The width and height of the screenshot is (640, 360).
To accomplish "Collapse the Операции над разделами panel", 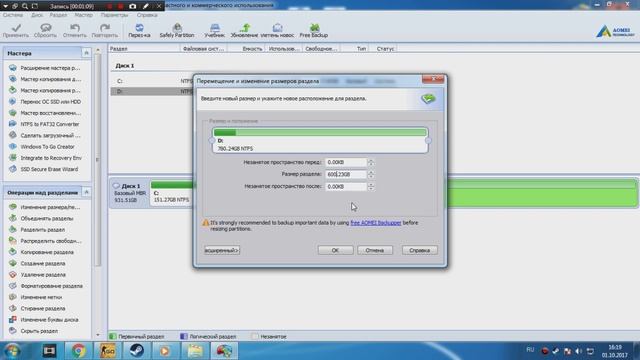I will (86, 192).
